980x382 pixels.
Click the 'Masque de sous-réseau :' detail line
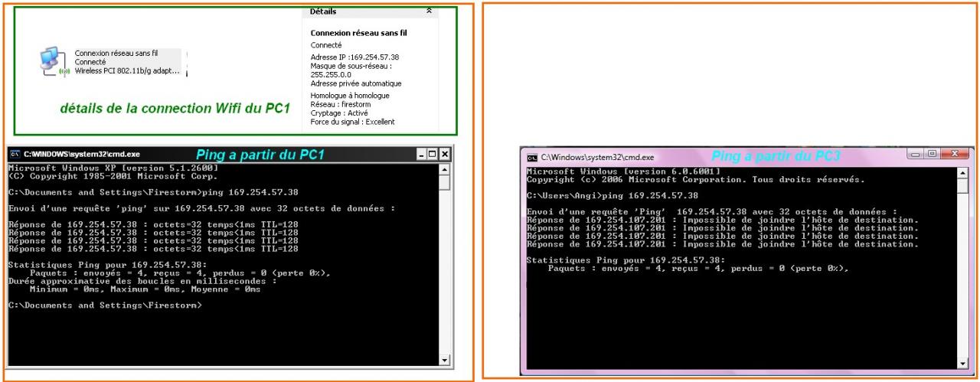351,66
